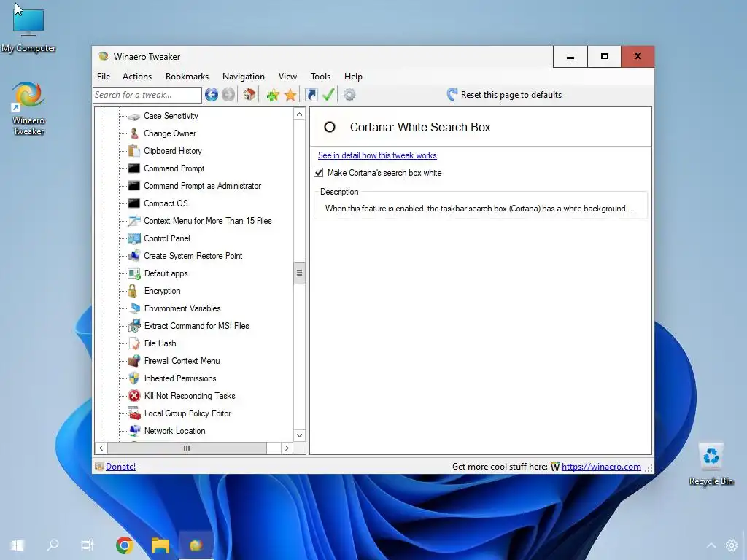Screen dimensions: 747x560
Task: Open the Bookmarks menu
Action: pos(187,77)
